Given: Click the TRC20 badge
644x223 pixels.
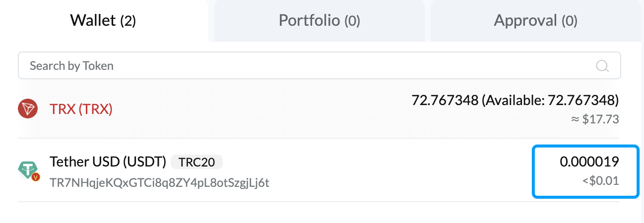Looking at the screenshot, I should [196, 162].
